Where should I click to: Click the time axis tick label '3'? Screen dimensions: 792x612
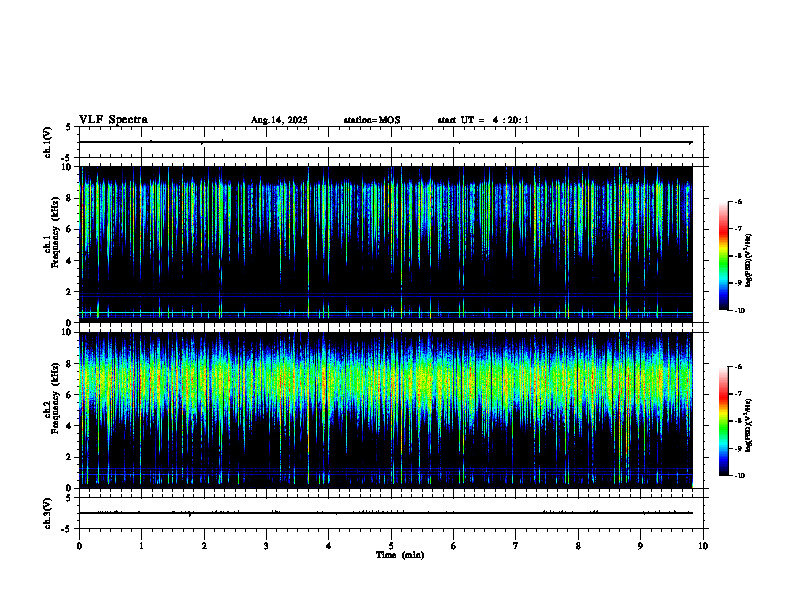266,546
